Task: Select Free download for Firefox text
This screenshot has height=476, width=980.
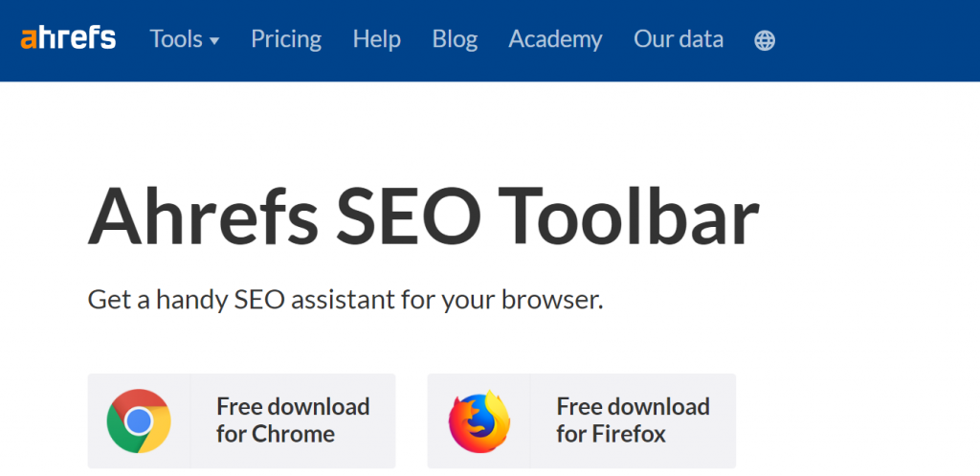Action: tap(634, 419)
